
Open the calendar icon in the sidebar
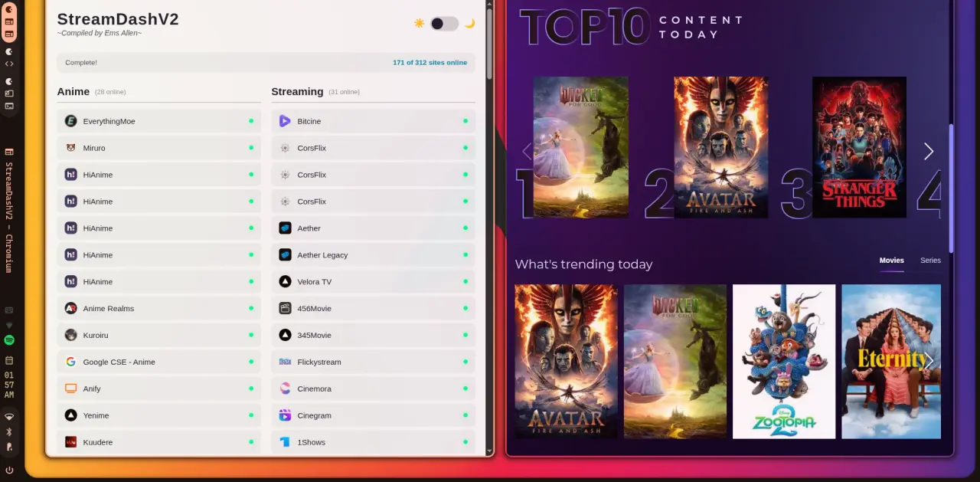coord(9,360)
